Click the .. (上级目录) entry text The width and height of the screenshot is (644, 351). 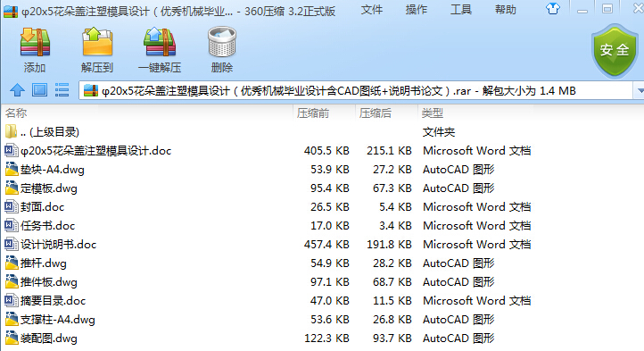point(50,131)
